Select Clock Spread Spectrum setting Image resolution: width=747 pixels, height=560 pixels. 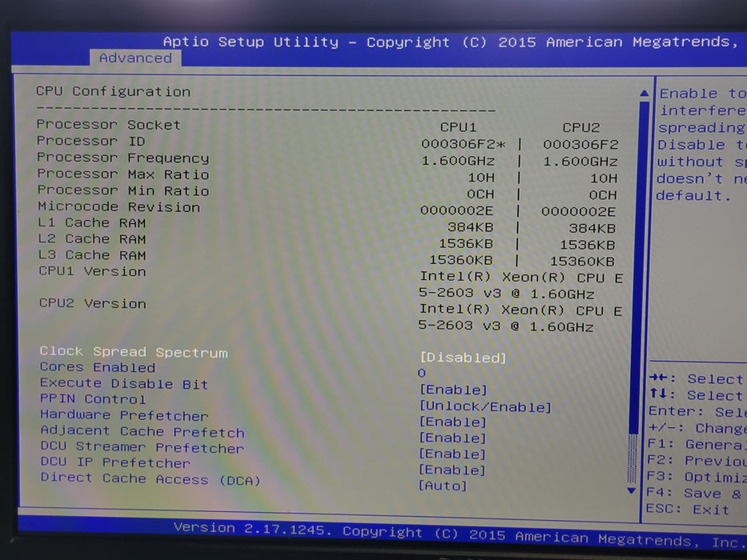[134, 352]
